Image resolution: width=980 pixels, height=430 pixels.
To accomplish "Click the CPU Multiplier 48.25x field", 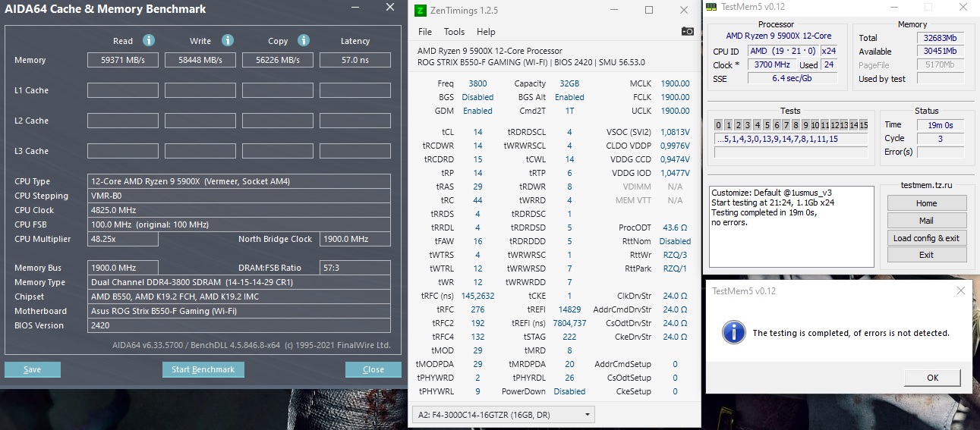I will tap(123, 239).
